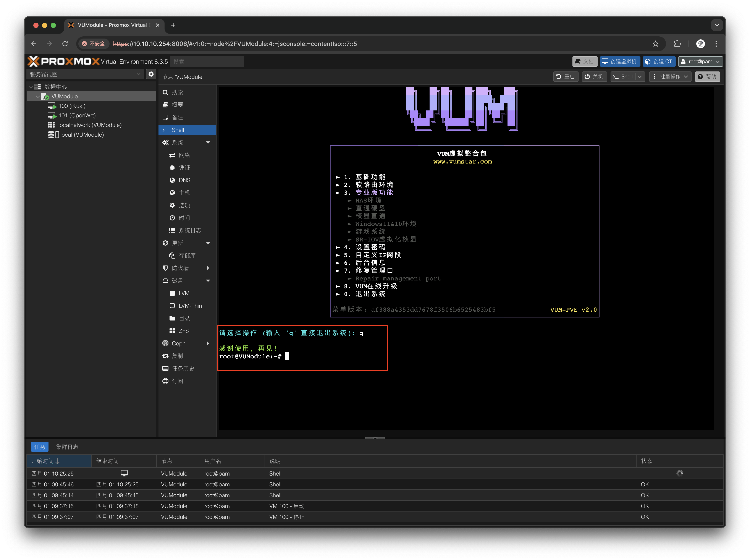This screenshot has height=560, width=750.
Task: Switch to the 集群日志 tab
Action: (67, 447)
